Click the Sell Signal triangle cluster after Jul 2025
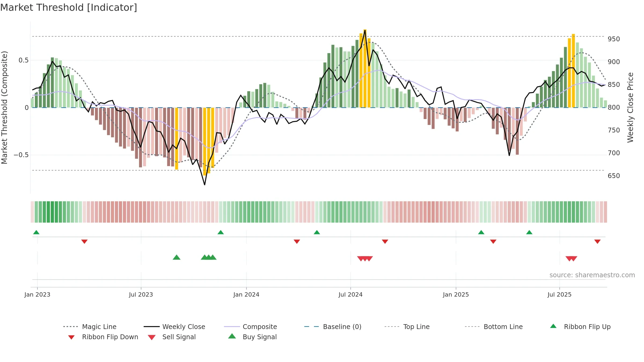Image resolution: width=644 pixels, height=362 pixels. (x=571, y=259)
